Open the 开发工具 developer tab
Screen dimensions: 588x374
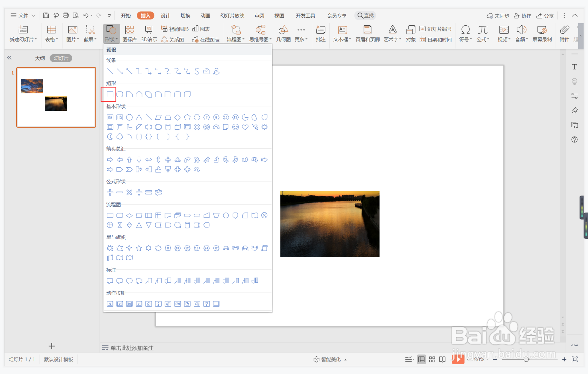pyautogui.click(x=306, y=16)
